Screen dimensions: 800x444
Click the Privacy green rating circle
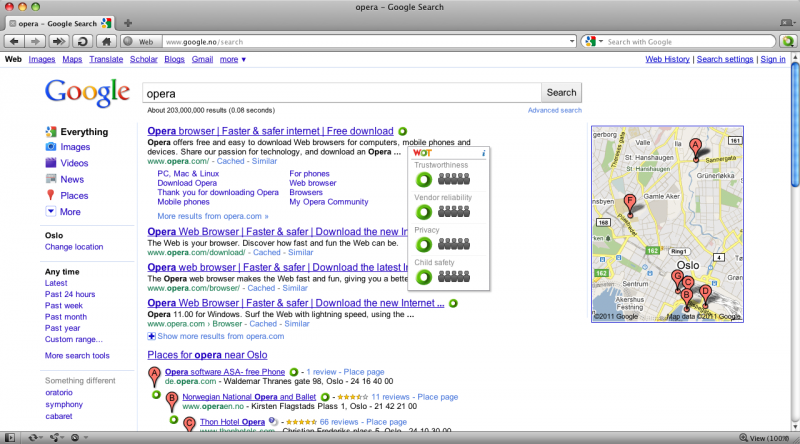(x=423, y=245)
